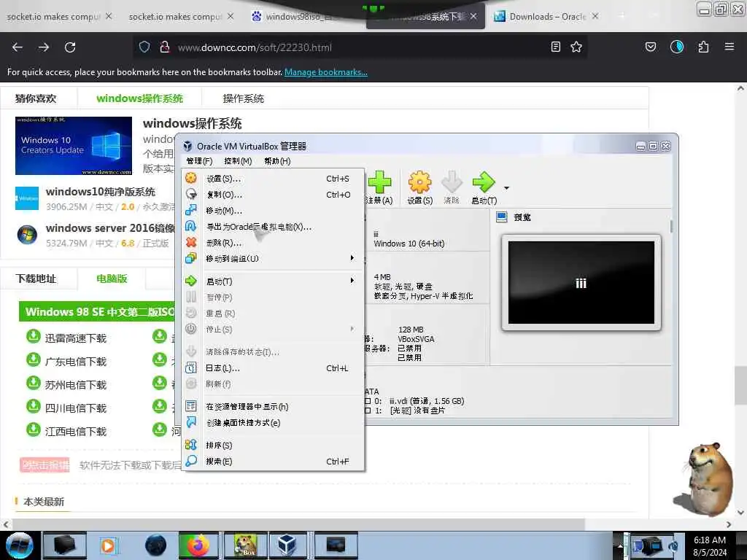747x560 pixels.
Task: Click the Windows 10 Creators Update thumbnail
Action: pyautogui.click(x=74, y=146)
